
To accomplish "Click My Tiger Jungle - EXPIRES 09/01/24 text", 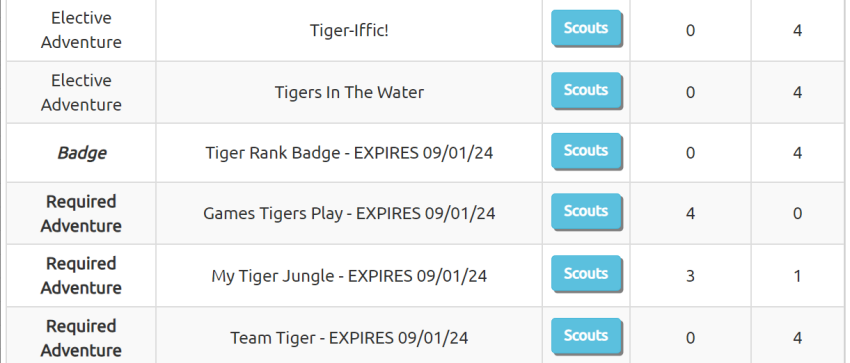I will click(349, 276).
